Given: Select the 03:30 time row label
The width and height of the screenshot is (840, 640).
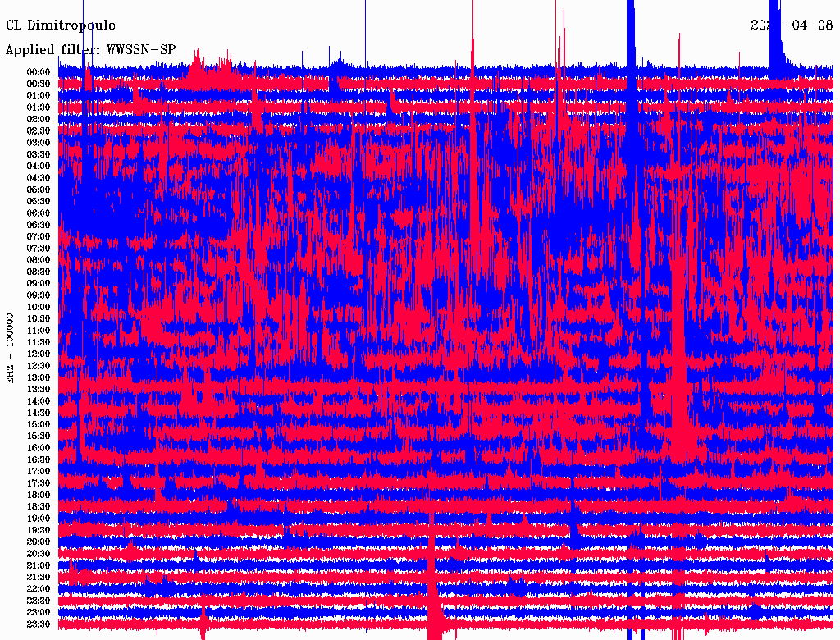Looking at the screenshot, I should point(39,154).
